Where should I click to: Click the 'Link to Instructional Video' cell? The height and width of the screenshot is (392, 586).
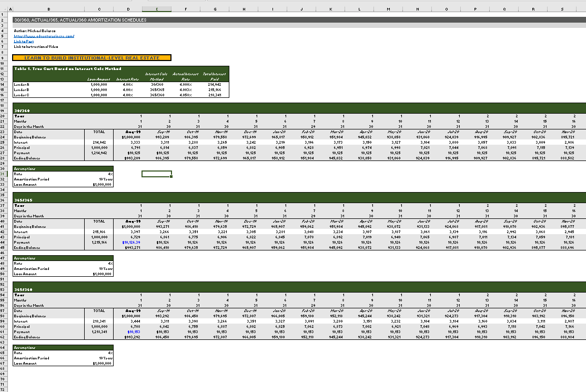coord(36,47)
